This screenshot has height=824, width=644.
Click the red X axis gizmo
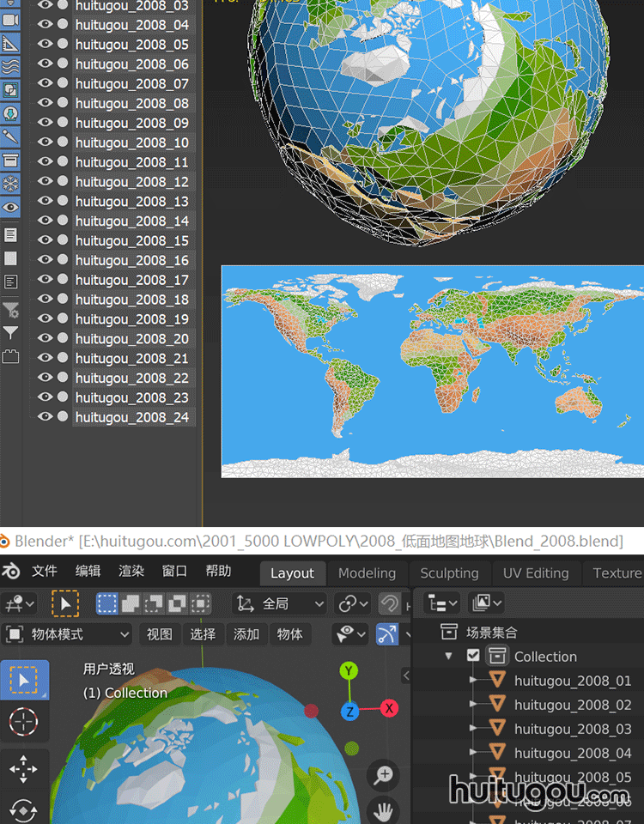pos(389,708)
